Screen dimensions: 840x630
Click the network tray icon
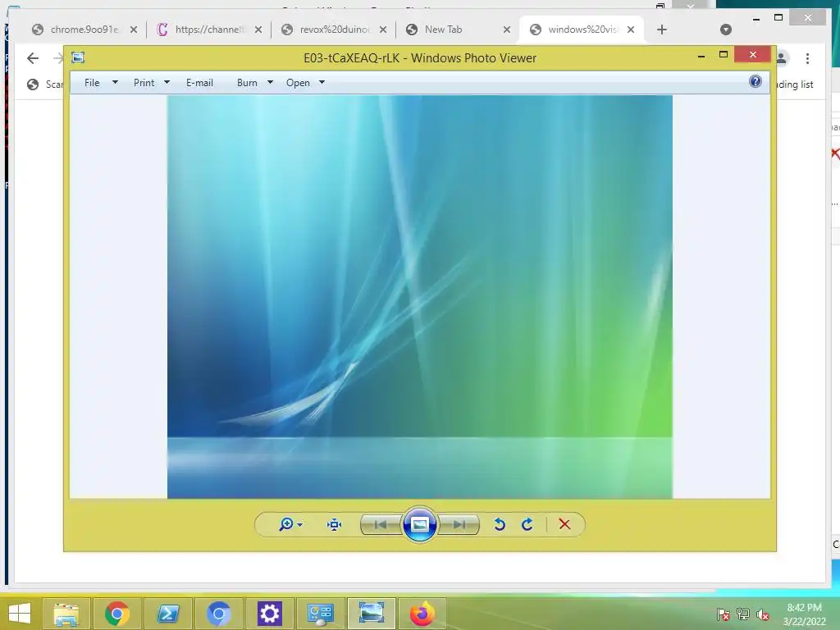(743, 614)
